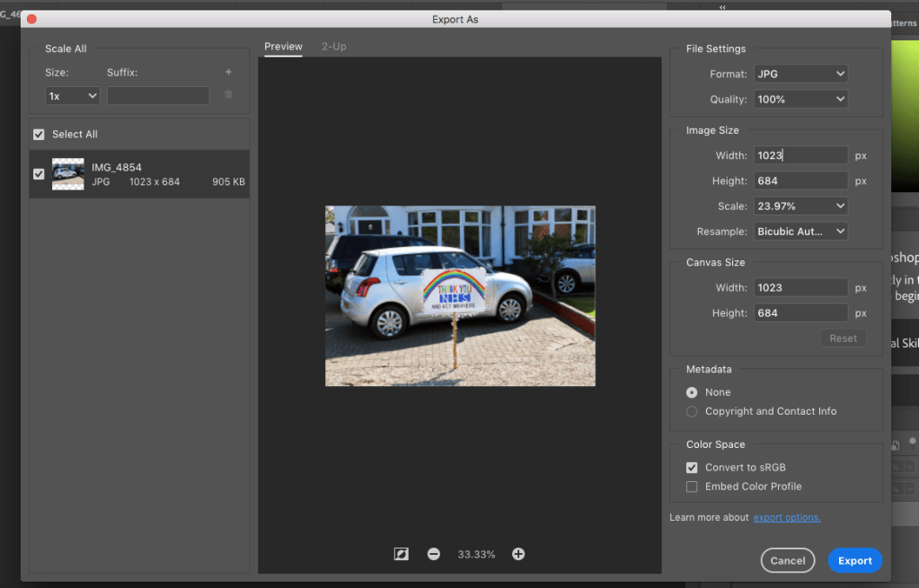Uncheck the IMG_4854 asset checkbox
This screenshot has width=919, height=588.
(x=39, y=174)
